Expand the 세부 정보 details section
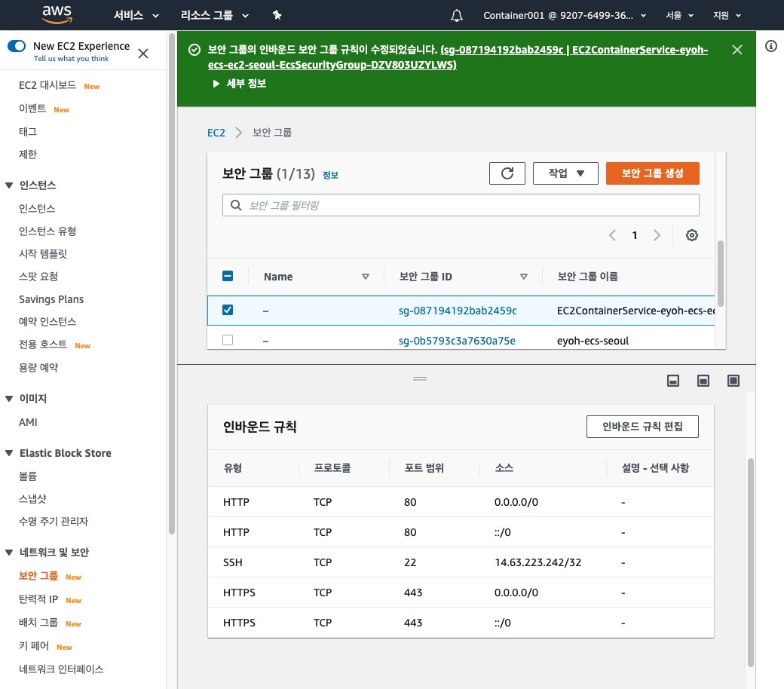 (x=240, y=84)
